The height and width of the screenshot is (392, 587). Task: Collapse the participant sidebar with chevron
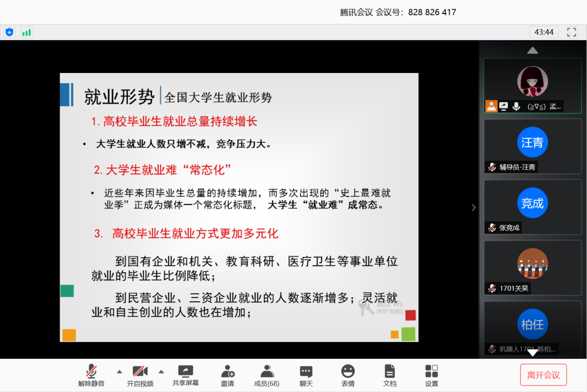(473, 208)
